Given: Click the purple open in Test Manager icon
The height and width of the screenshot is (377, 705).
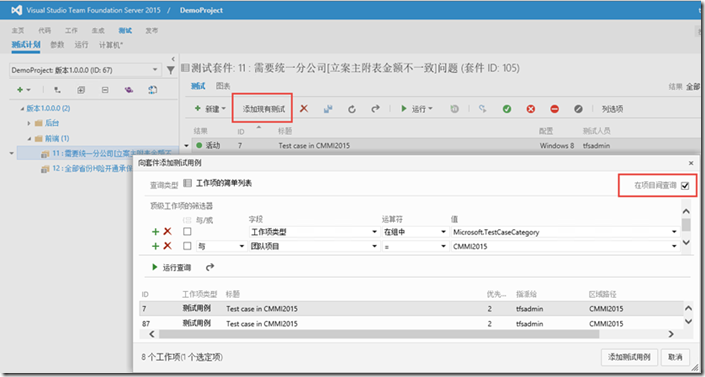Looking at the screenshot, I should (129, 90).
